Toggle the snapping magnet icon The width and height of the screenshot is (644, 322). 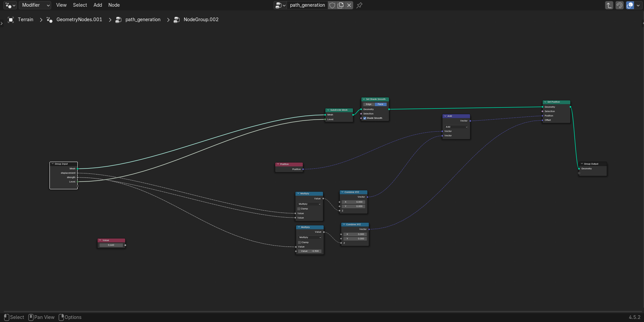coord(619,5)
